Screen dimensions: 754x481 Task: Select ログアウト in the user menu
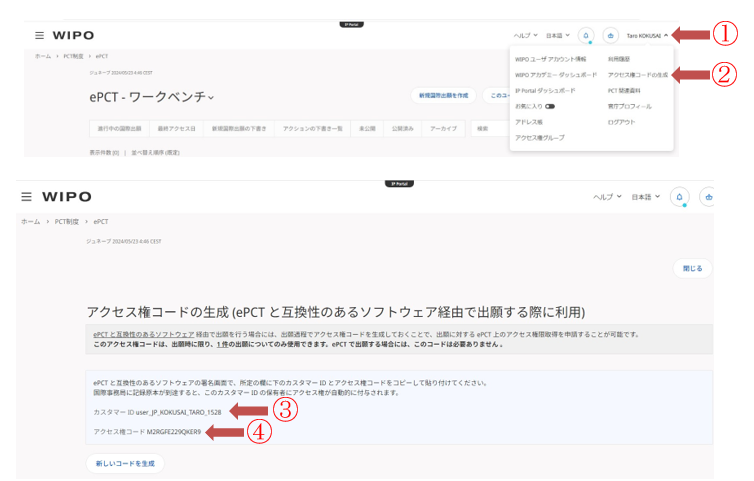pyautogui.click(x=621, y=121)
